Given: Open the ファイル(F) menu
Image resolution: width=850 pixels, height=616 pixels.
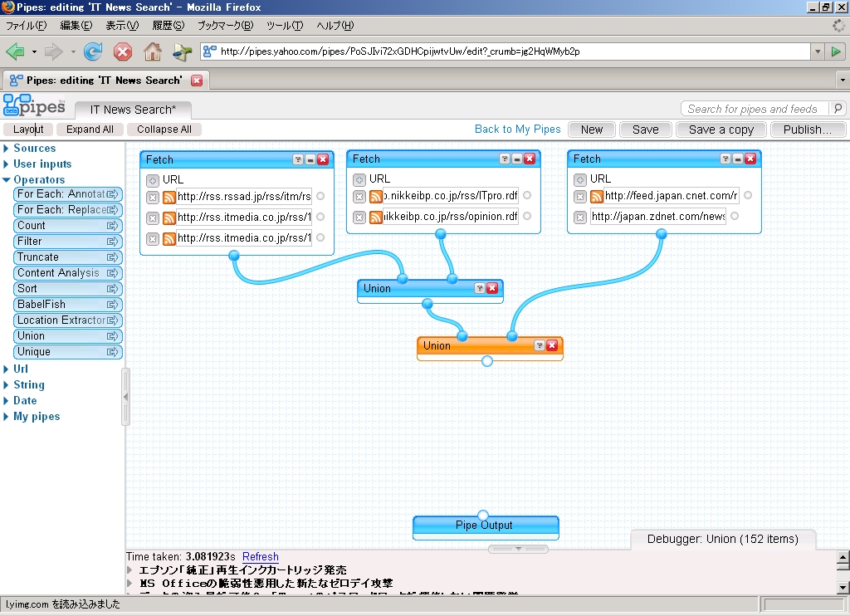Looking at the screenshot, I should point(26,26).
